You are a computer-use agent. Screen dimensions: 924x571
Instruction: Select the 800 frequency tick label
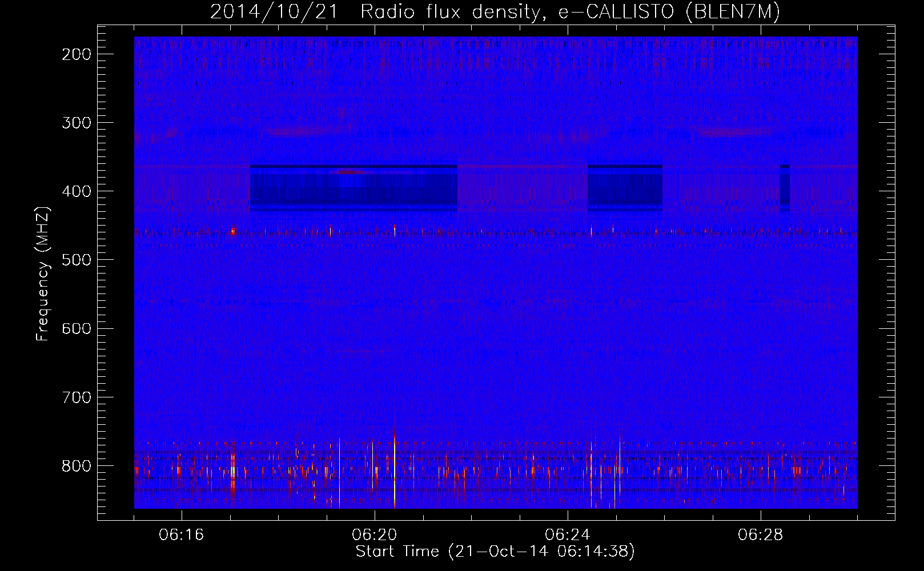(x=76, y=465)
